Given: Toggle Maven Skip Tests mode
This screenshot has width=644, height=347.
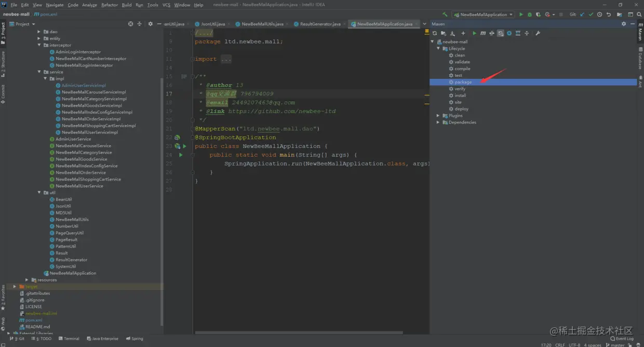Looking at the screenshot, I should click(x=500, y=33).
